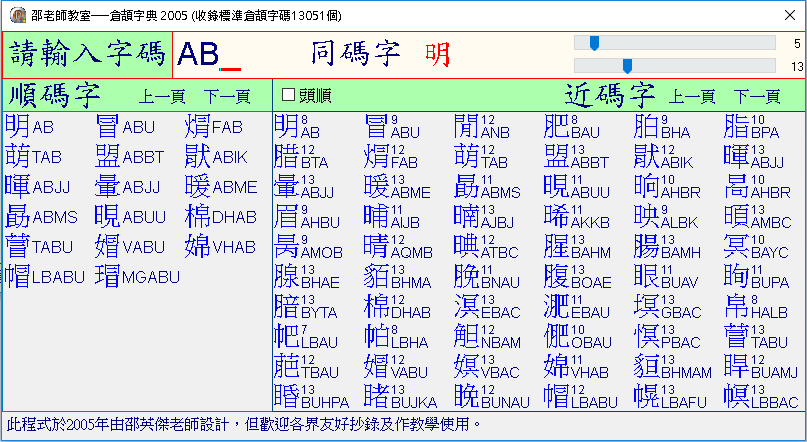Select 冒 ABU in the 順碼字 list
This screenshot has width=807, height=442.
(125, 127)
